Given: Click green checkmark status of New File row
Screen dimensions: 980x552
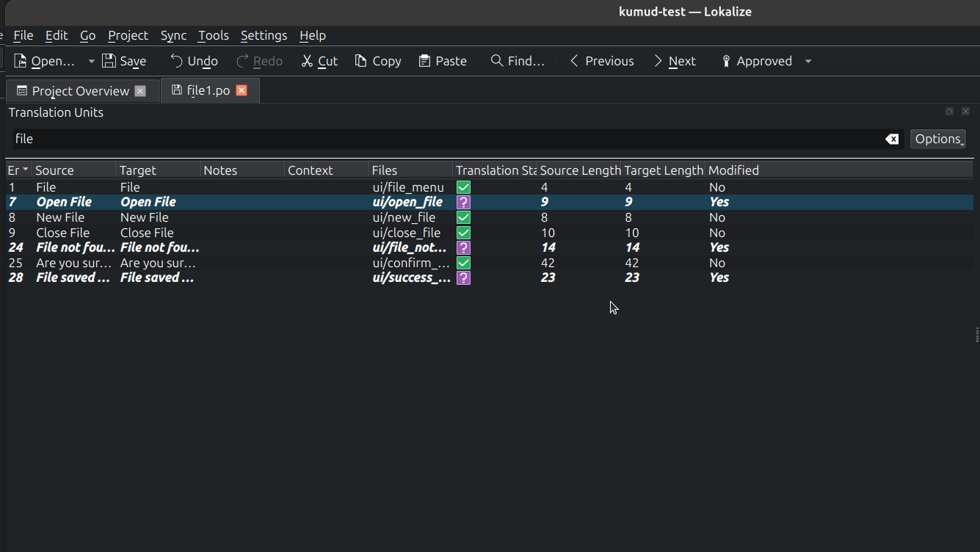Looking at the screenshot, I should click(463, 217).
